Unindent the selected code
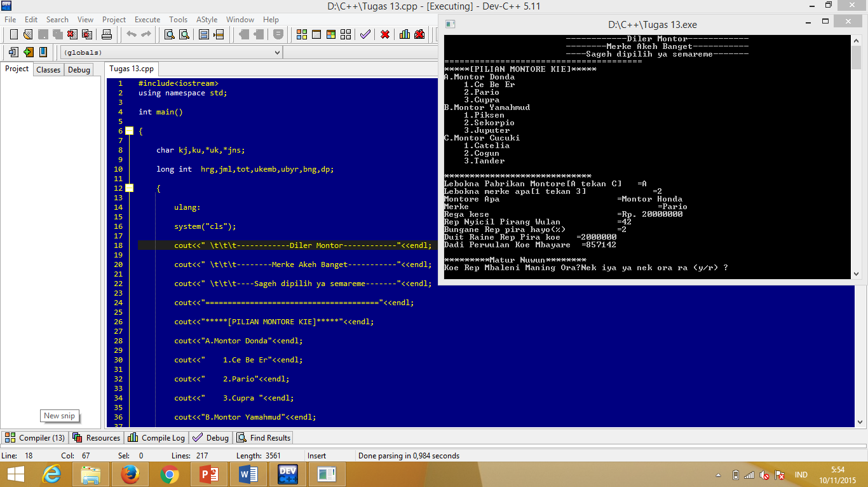 tap(260, 34)
